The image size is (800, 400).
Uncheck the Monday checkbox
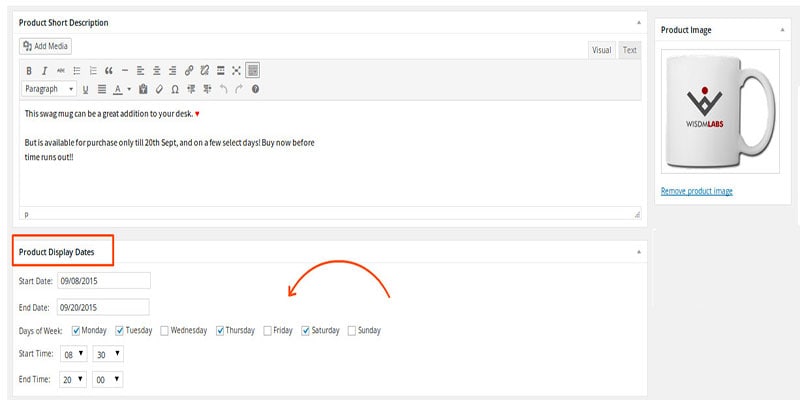76,331
